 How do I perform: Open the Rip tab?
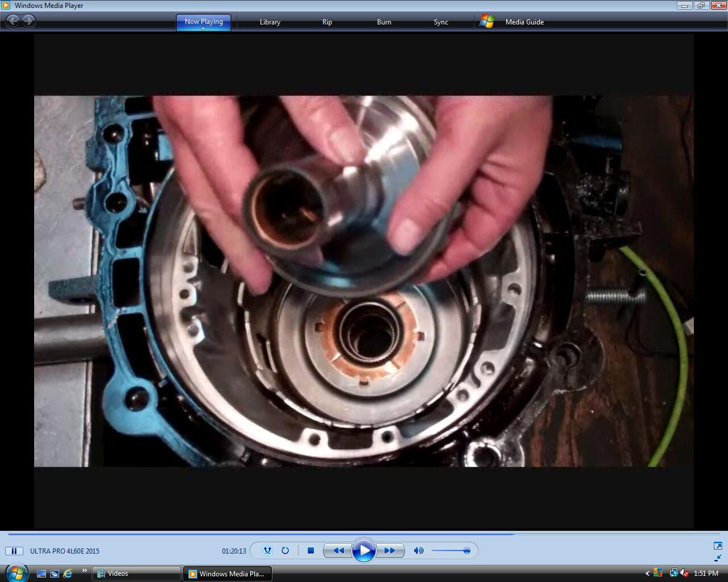[327, 22]
